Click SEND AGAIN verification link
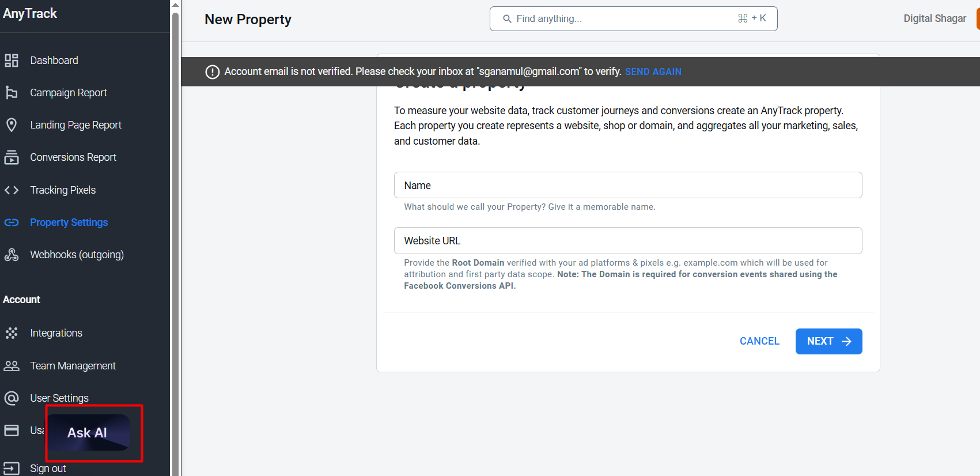The width and height of the screenshot is (980, 476). 653,71
